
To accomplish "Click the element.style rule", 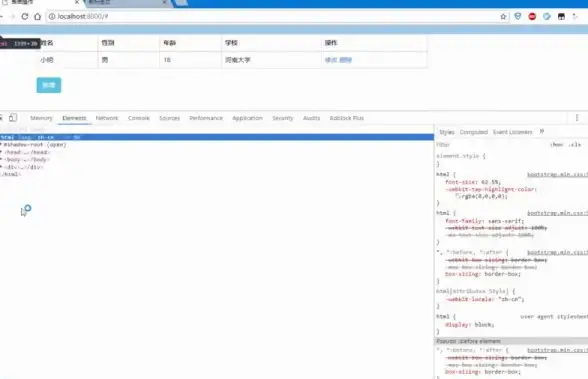I will 461,156.
